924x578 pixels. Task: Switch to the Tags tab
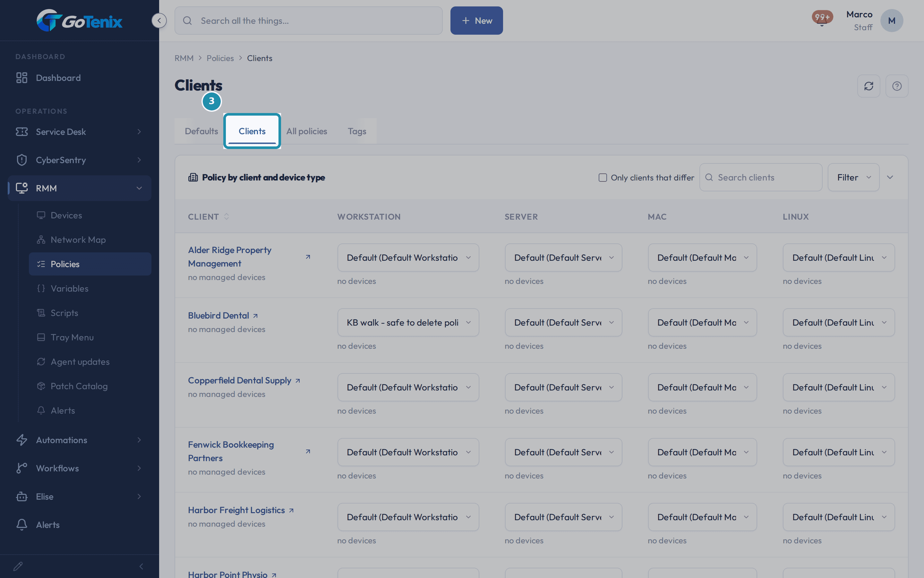pyautogui.click(x=357, y=131)
